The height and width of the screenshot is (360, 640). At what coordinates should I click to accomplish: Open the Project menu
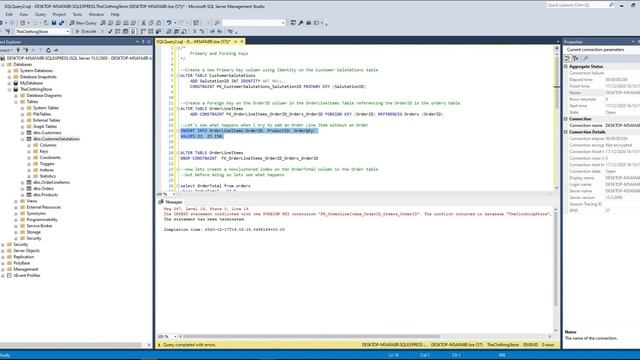(x=59, y=14)
